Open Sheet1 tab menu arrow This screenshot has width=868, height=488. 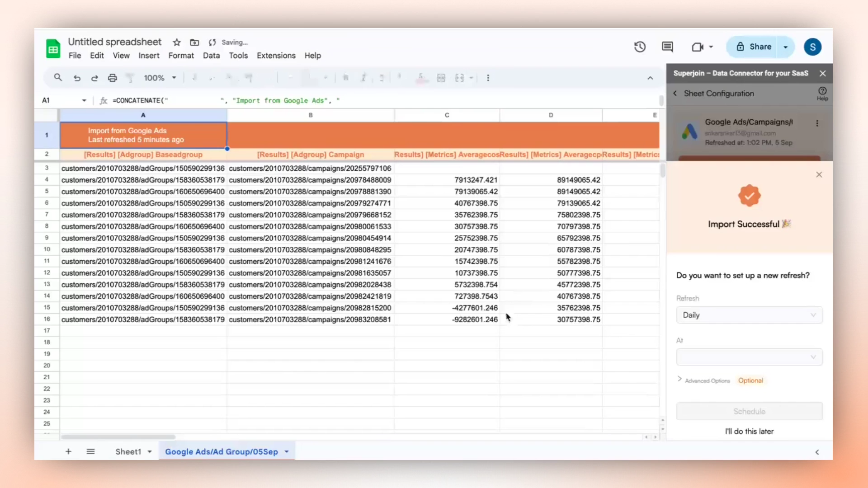pos(150,452)
